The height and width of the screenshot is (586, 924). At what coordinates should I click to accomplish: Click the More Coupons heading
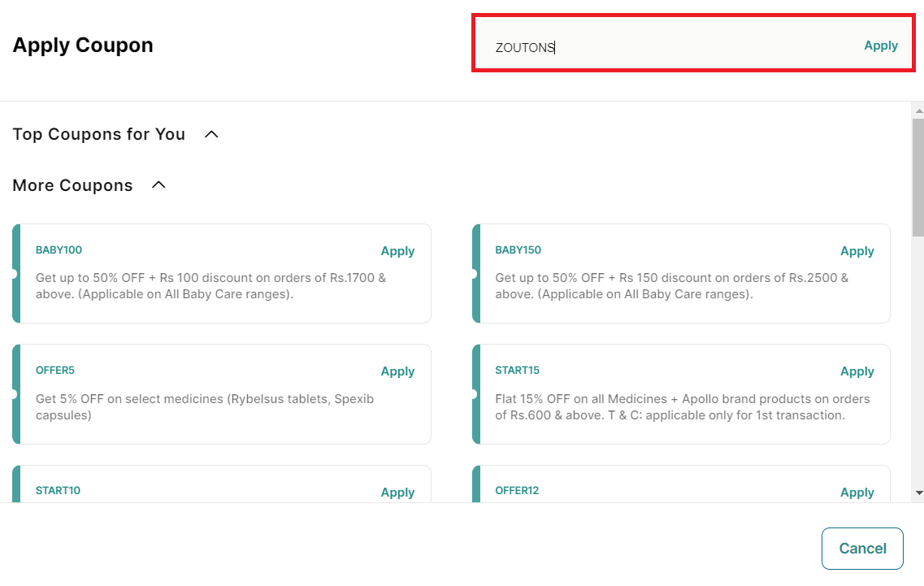(72, 185)
